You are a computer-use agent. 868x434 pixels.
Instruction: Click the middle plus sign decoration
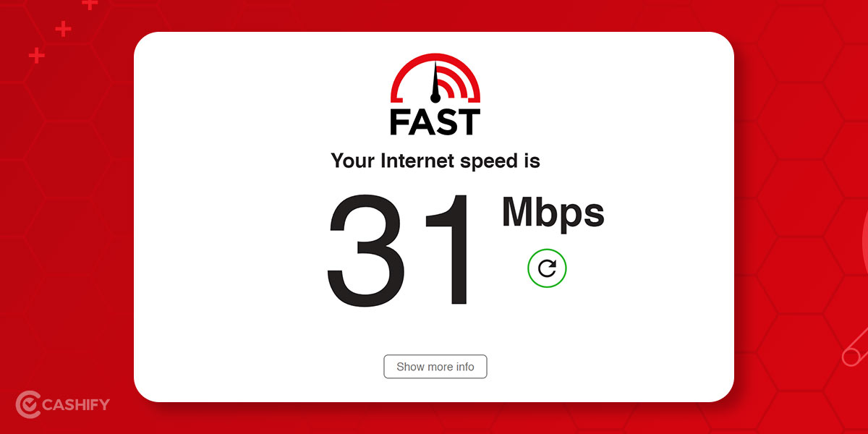(x=64, y=29)
